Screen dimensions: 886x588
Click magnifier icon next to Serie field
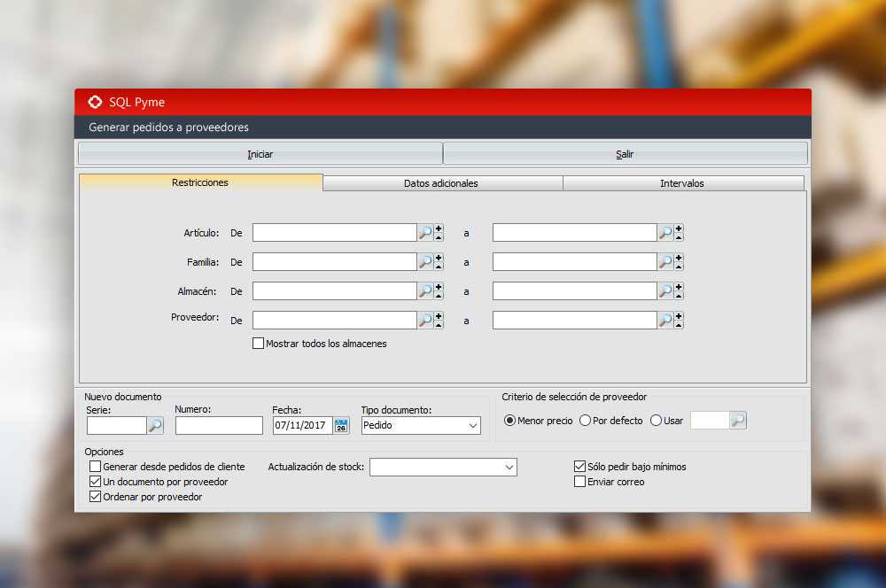click(155, 426)
